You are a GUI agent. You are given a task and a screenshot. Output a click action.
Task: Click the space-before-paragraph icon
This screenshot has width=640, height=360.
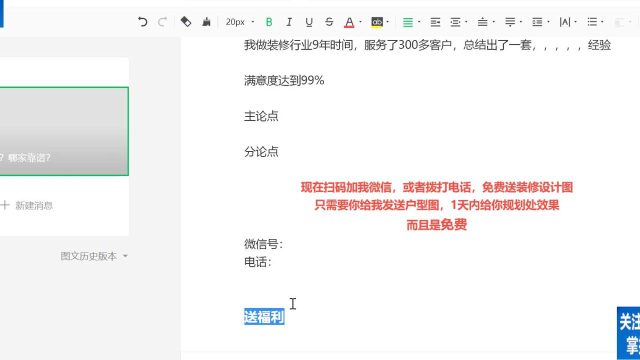pyautogui.click(x=482, y=22)
